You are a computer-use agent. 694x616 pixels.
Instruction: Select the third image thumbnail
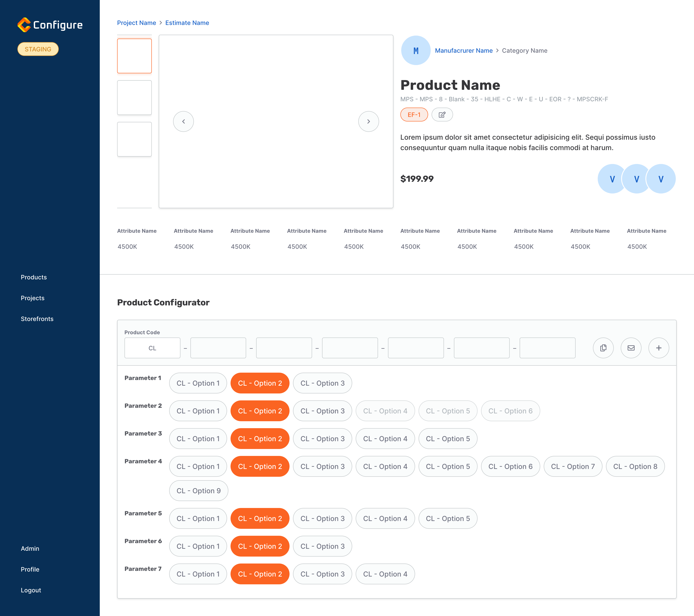tap(134, 139)
